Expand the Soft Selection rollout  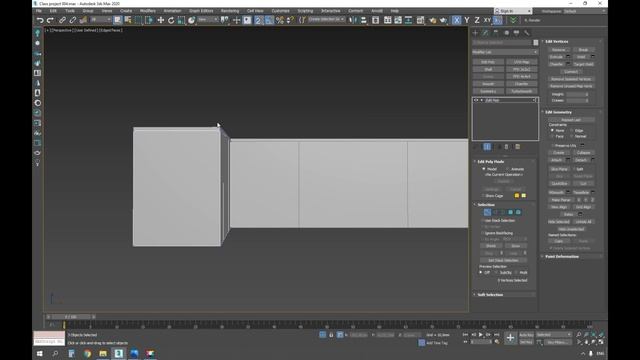(490, 295)
